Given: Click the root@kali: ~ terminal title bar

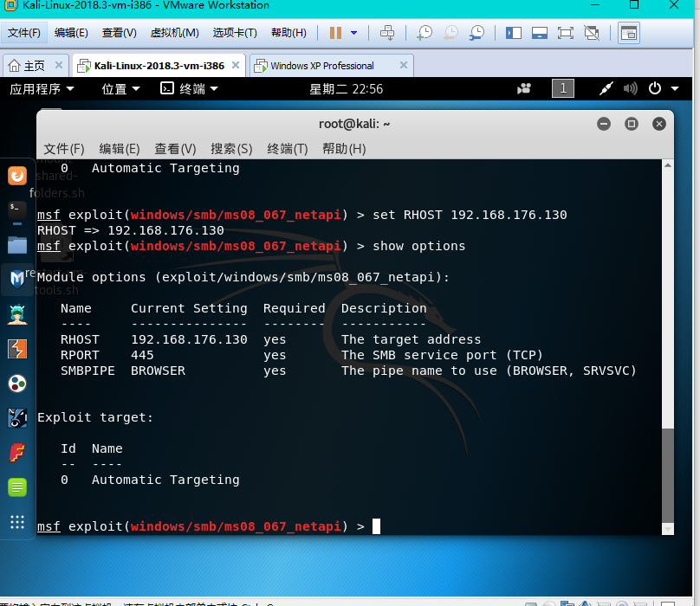Looking at the screenshot, I should pyautogui.click(x=354, y=124).
